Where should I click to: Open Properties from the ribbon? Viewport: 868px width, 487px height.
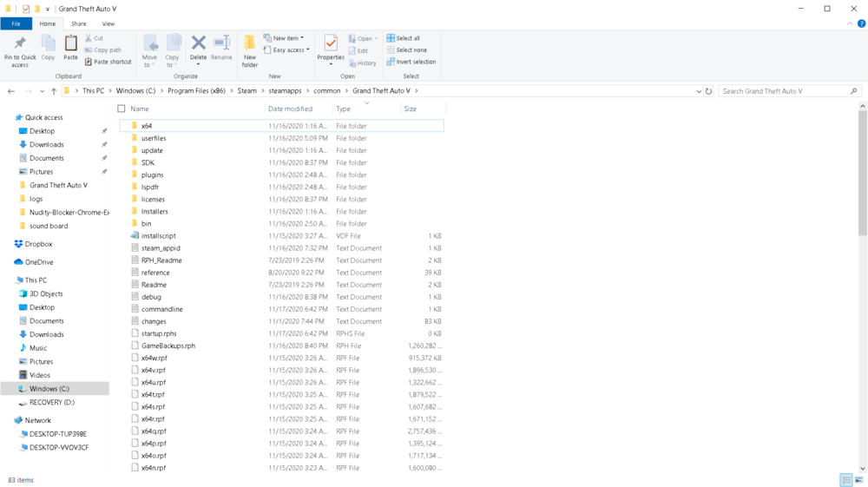click(331, 50)
